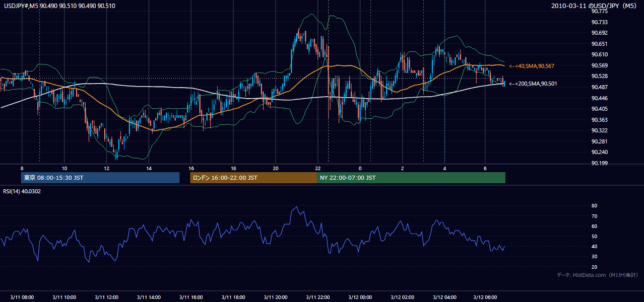Click price axis label 90.199
644x302 pixels.
point(600,163)
